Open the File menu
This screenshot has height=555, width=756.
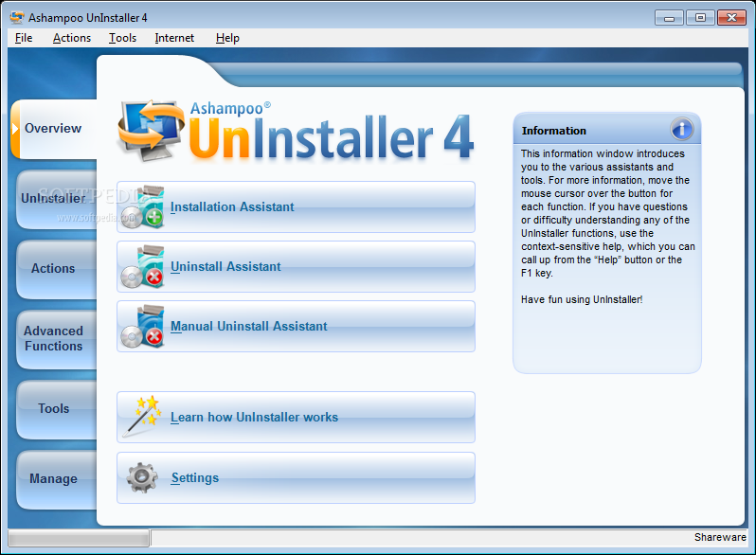[x=24, y=38]
